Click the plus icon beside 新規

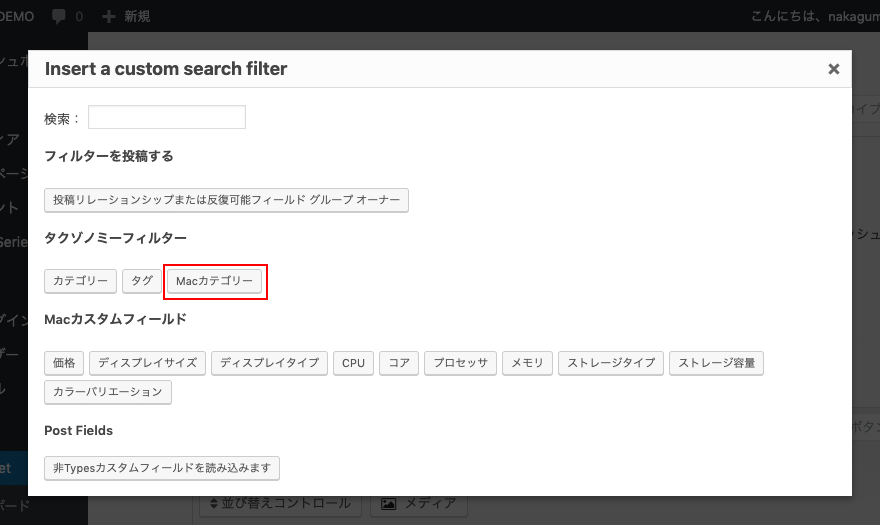(109, 16)
